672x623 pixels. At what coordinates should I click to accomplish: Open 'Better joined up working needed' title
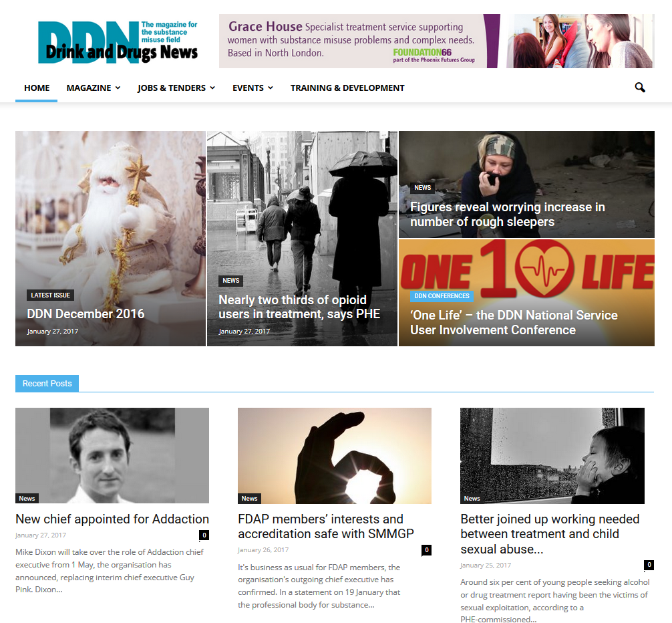(x=550, y=534)
